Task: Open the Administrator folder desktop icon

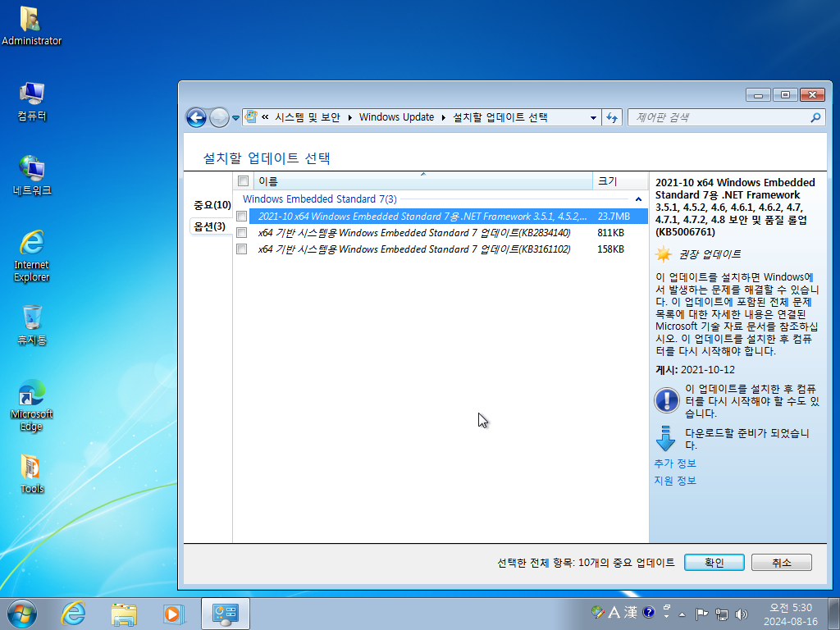Action: tap(31, 25)
